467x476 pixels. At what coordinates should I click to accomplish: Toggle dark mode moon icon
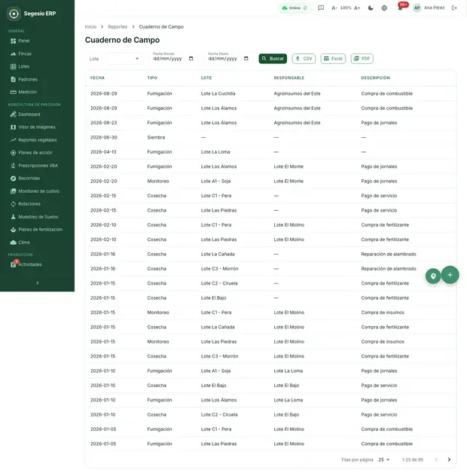(x=371, y=8)
